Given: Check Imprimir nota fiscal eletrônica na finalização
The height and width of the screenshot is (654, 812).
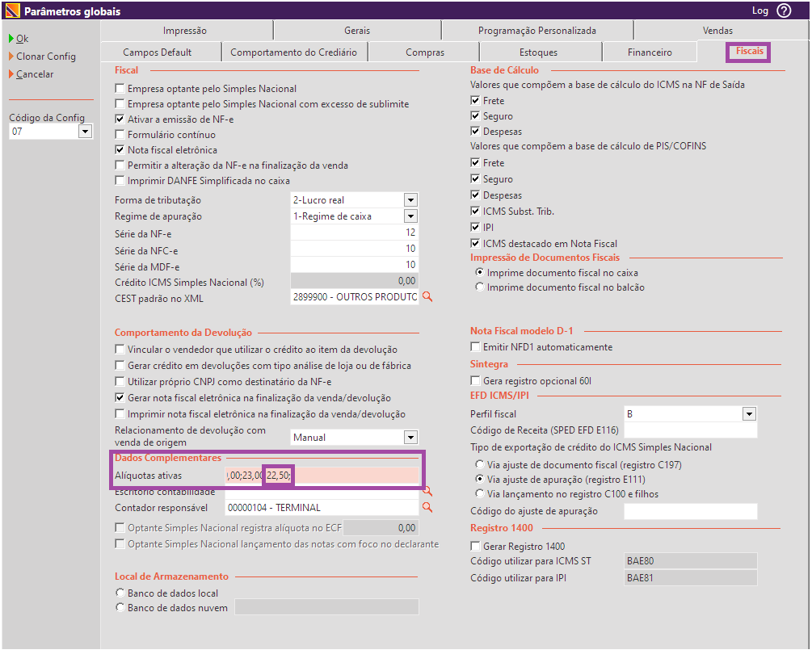Looking at the screenshot, I should pyautogui.click(x=120, y=414).
